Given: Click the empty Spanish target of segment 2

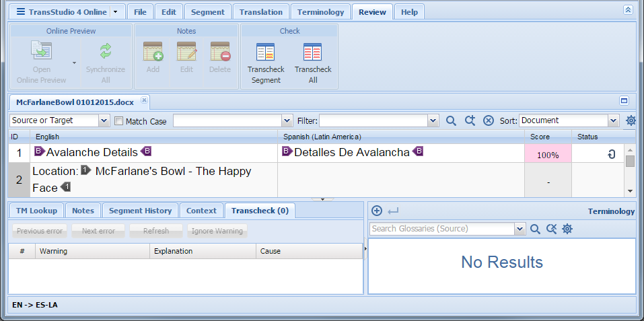Looking at the screenshot, I should click(x=401, y=180).
